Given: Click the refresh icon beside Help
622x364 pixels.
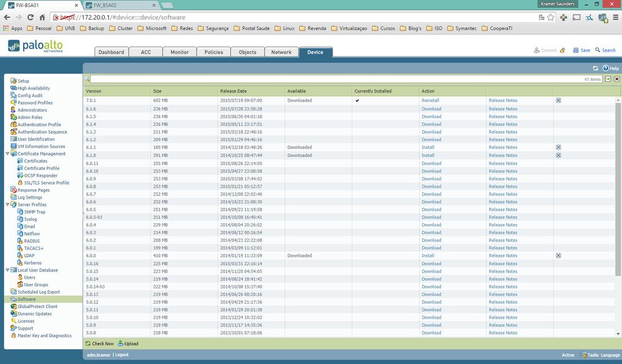Looking at the screenshot, I should point(595,68).
